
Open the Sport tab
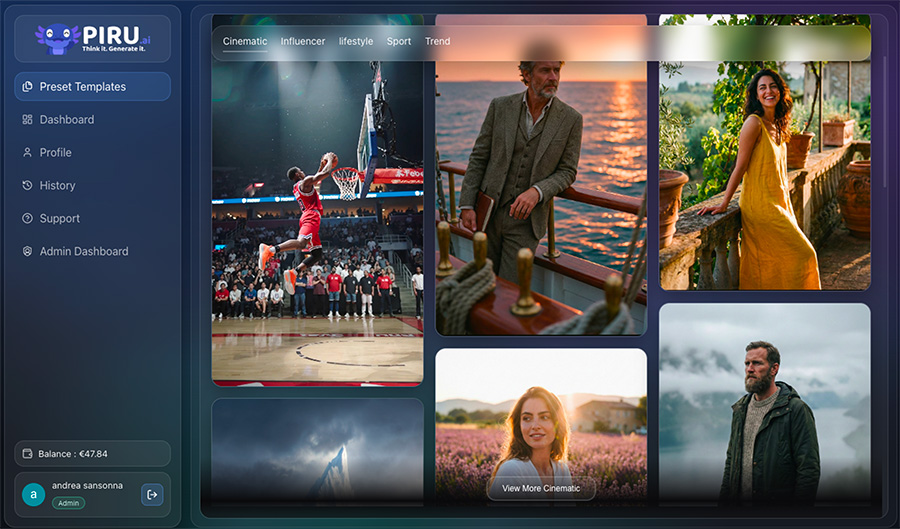(x=399, y=42)
